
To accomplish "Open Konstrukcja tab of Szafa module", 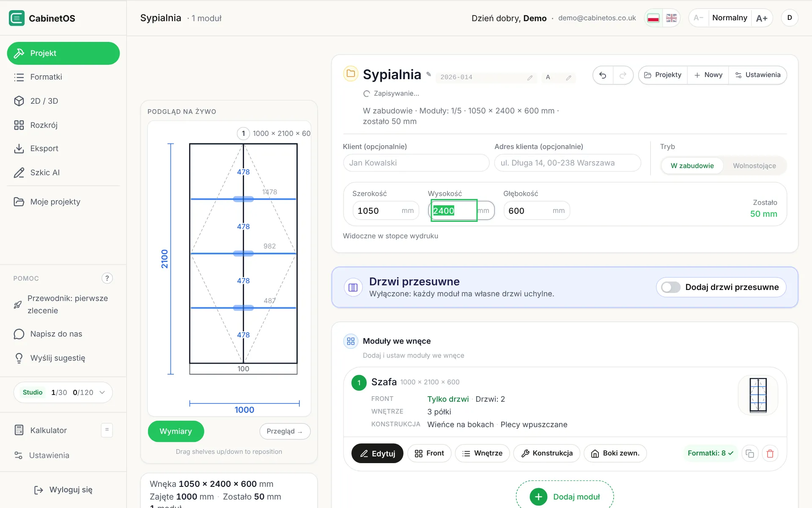I will coord(547,453).
